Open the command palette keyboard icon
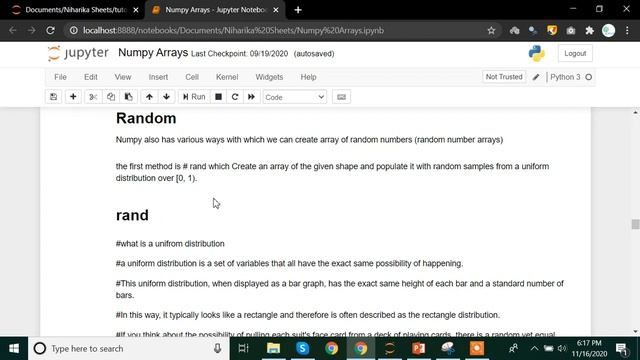 [x=341, y=97]
